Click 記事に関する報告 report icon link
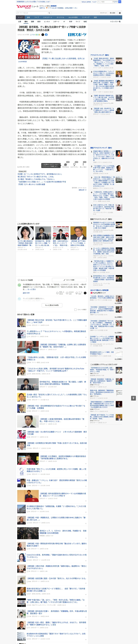Viewport: 138px width, 644px height. [24, 167]
